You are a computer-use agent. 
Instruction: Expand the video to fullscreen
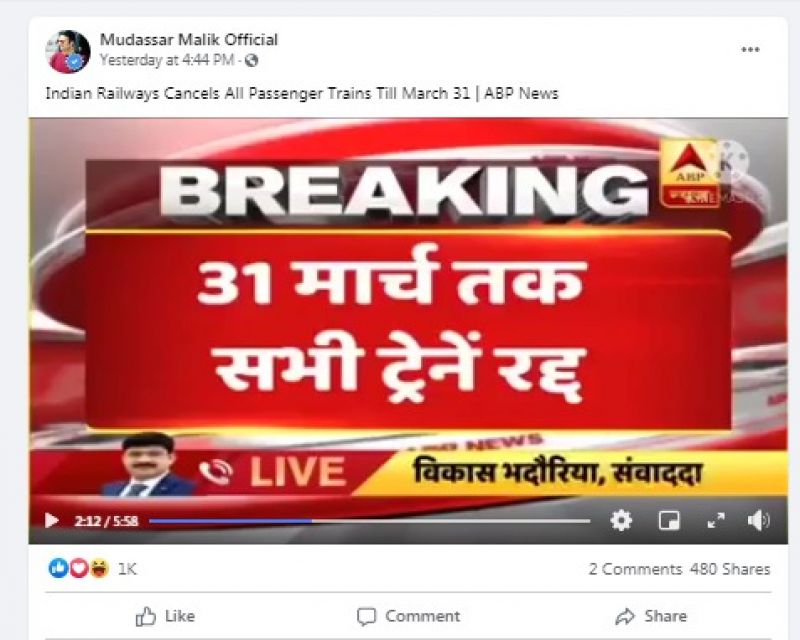point(716,521)
